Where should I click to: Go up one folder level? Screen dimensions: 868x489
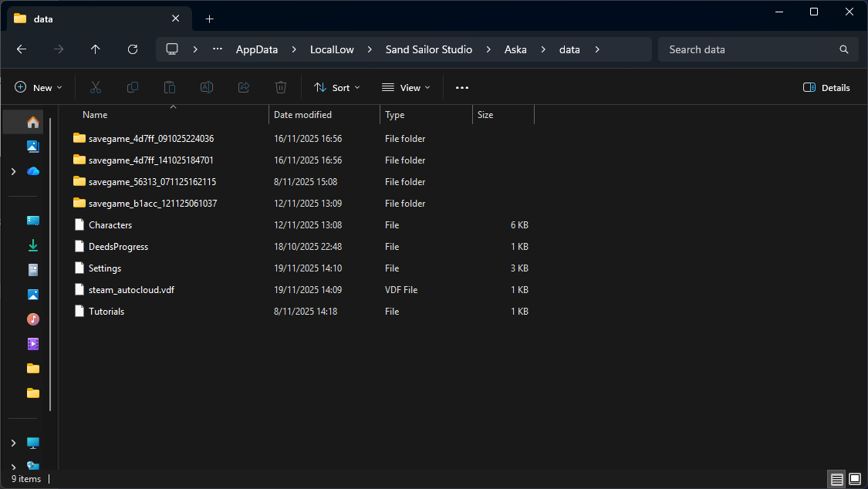point(96,49)
